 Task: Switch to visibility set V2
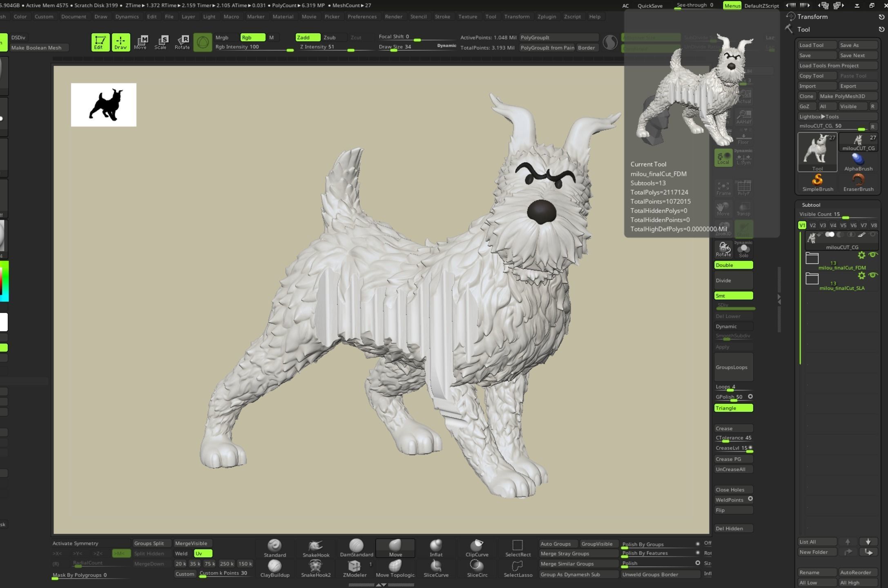(812, 225)
